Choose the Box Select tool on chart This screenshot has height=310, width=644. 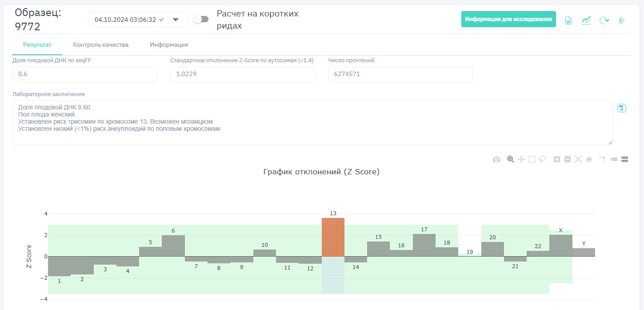[532, 159]
